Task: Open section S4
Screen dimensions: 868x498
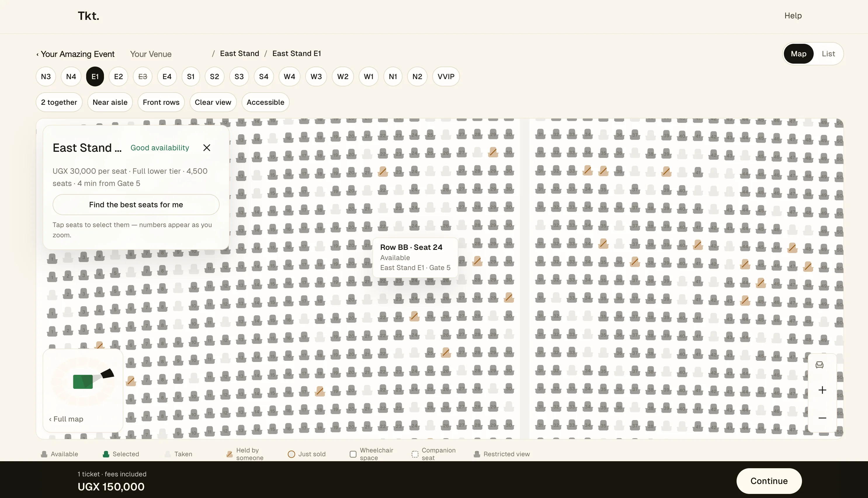Action: tap(264, 76)
